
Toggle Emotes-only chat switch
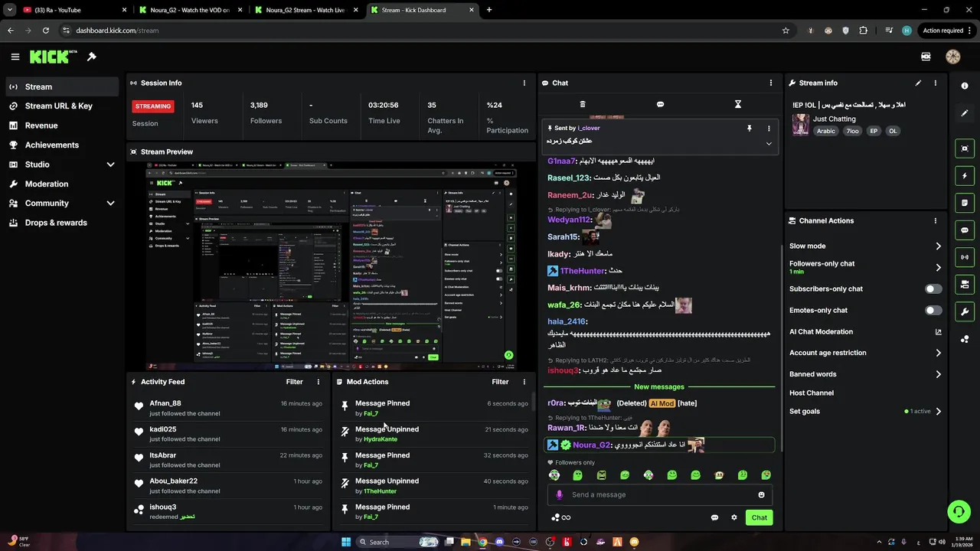(x=933, y=310)
